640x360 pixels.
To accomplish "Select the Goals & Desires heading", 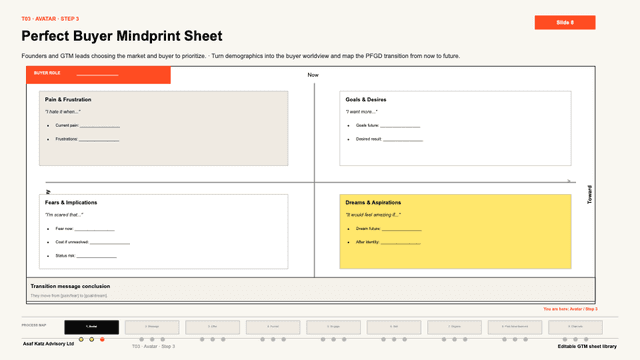I will [366, 100].
